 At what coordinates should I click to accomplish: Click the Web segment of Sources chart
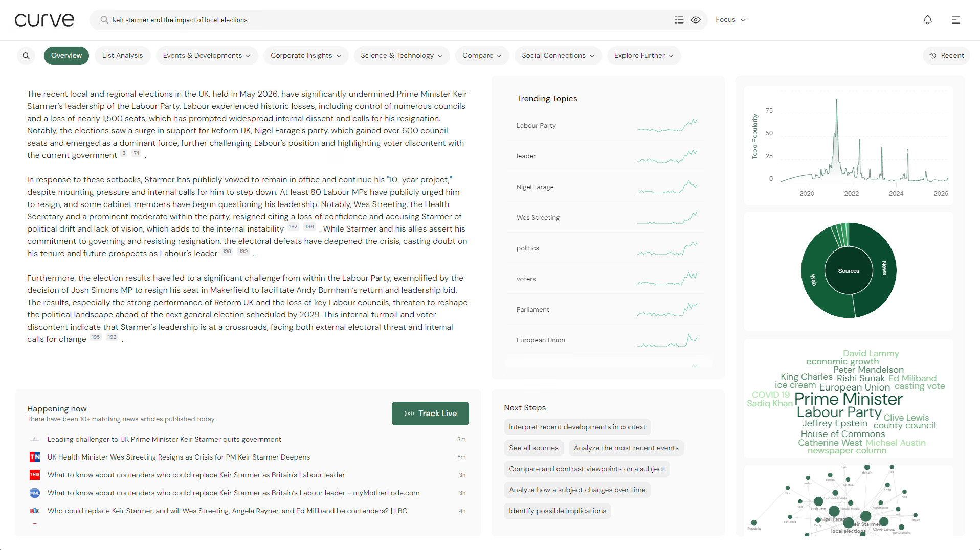click(x=813, y=280)
